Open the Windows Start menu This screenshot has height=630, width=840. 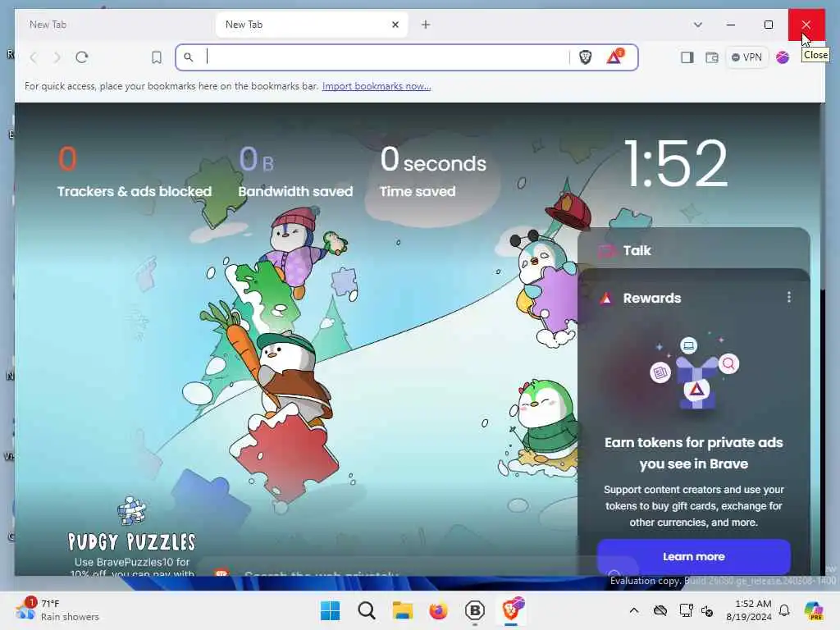pos(330,610)
